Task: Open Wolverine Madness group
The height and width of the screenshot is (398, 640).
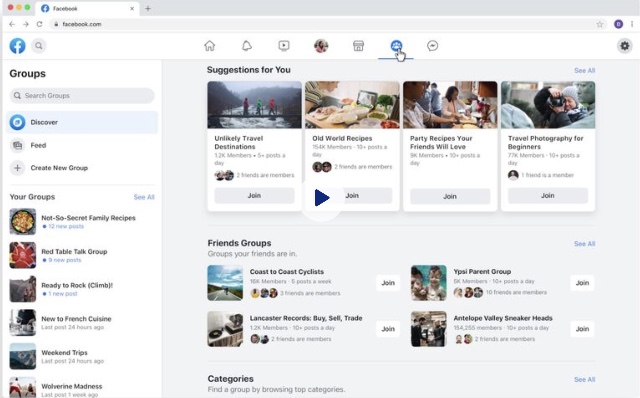Action: tap(82, 388)
